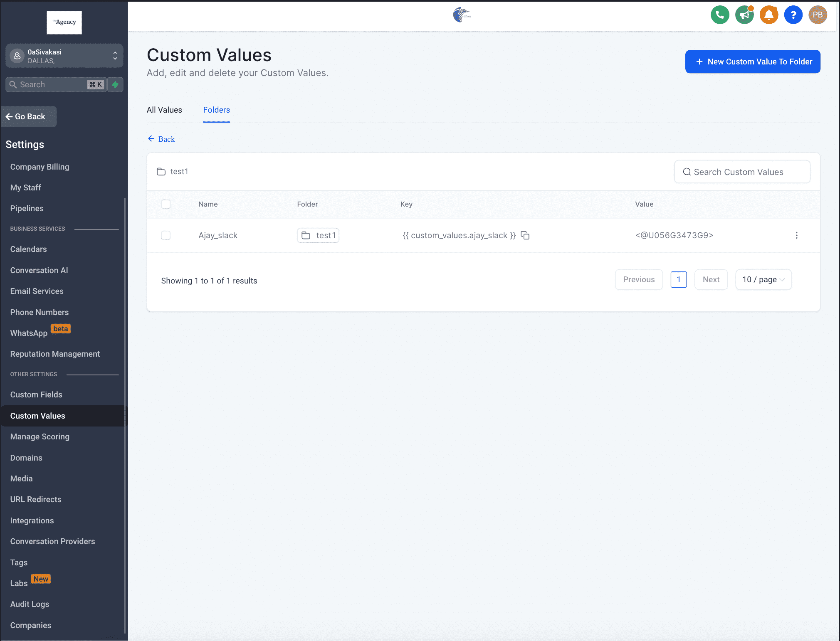
Task: Click the Name column header
Action: (x=208, y=205)
